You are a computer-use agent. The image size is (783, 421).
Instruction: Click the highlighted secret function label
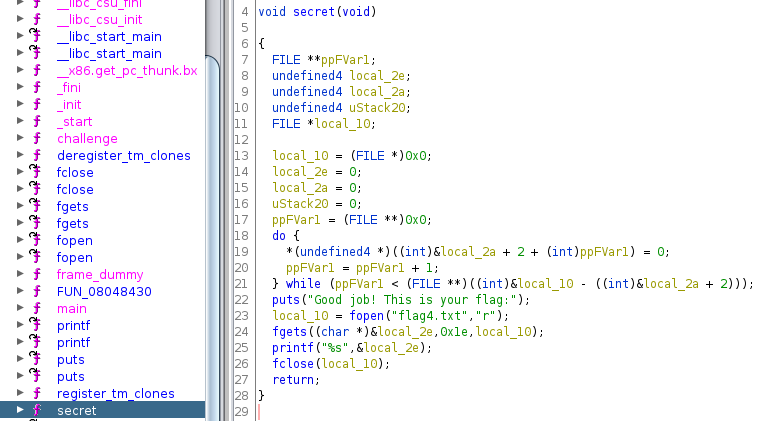pos(76,410)
